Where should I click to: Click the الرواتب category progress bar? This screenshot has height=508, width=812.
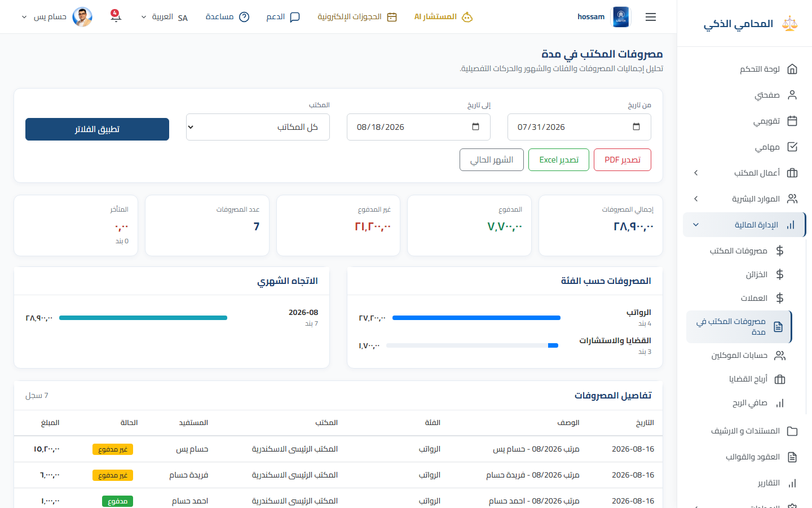pyautogui.click(x=476, y=318)
